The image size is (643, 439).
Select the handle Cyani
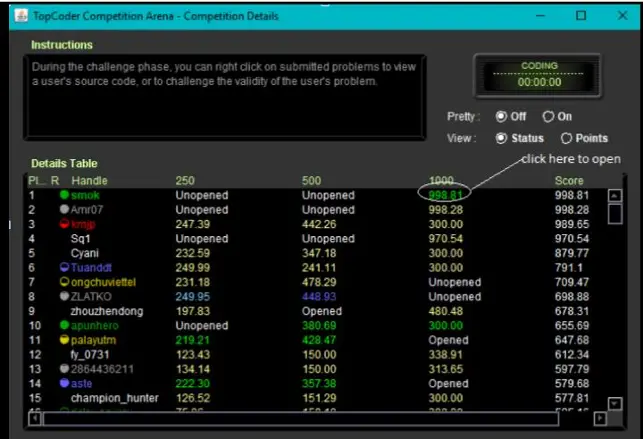[85, 253]
